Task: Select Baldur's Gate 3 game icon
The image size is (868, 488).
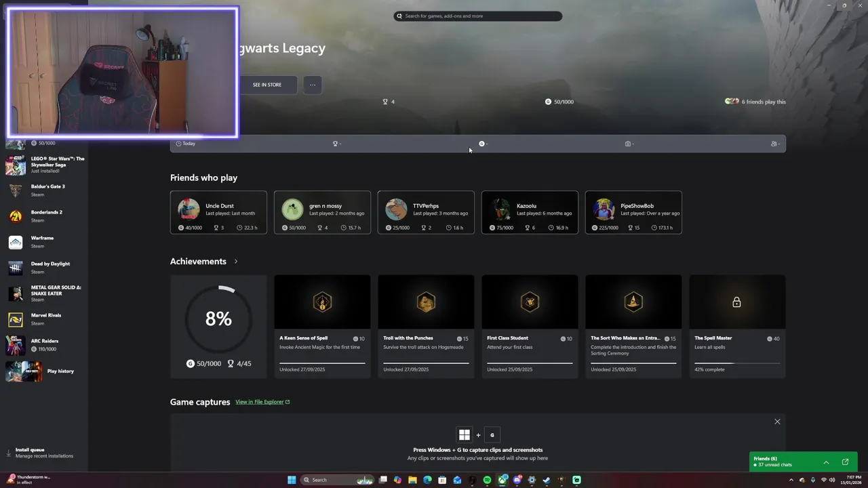Action: (16, 190)
